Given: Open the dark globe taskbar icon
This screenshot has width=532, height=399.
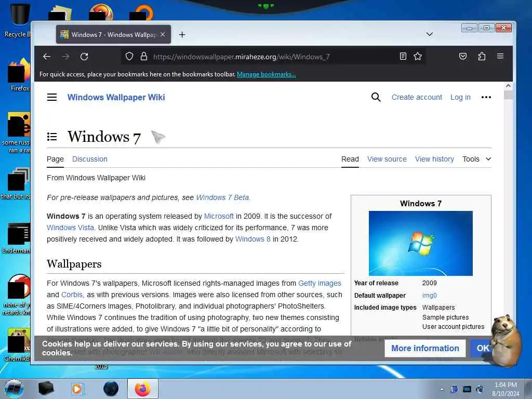Looking at the screenshot, I should (x=111, y=389).
